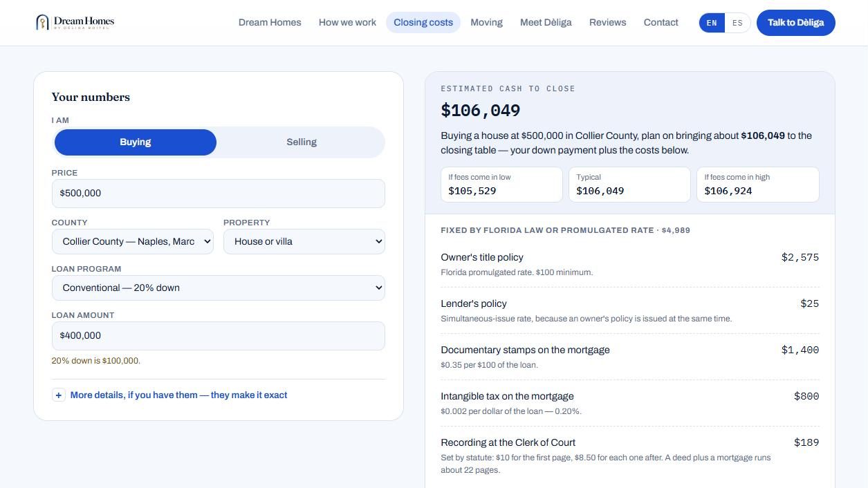Click the $189 recording fee amount
Image resolution: width=868 pixels, height=488 pixels.
(806, 442)
